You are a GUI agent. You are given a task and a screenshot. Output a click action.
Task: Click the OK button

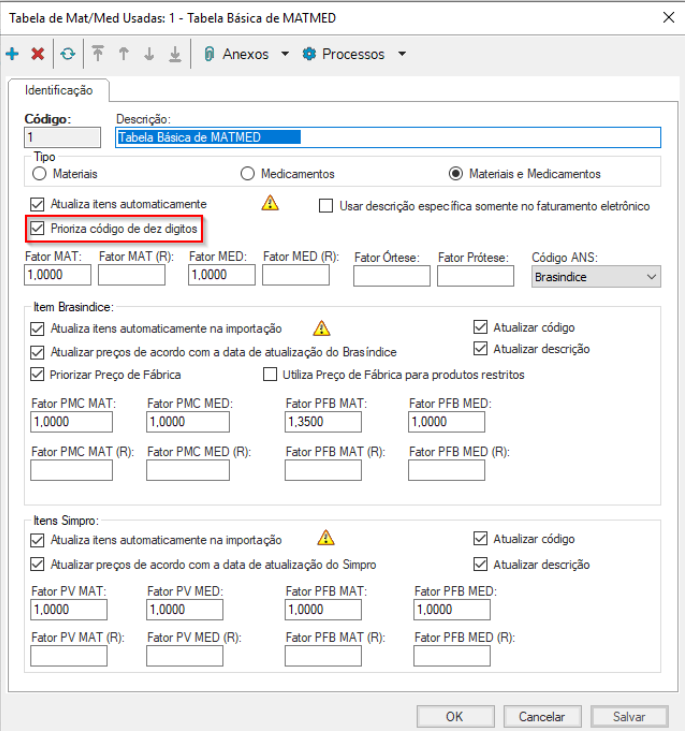click(455, 717)
